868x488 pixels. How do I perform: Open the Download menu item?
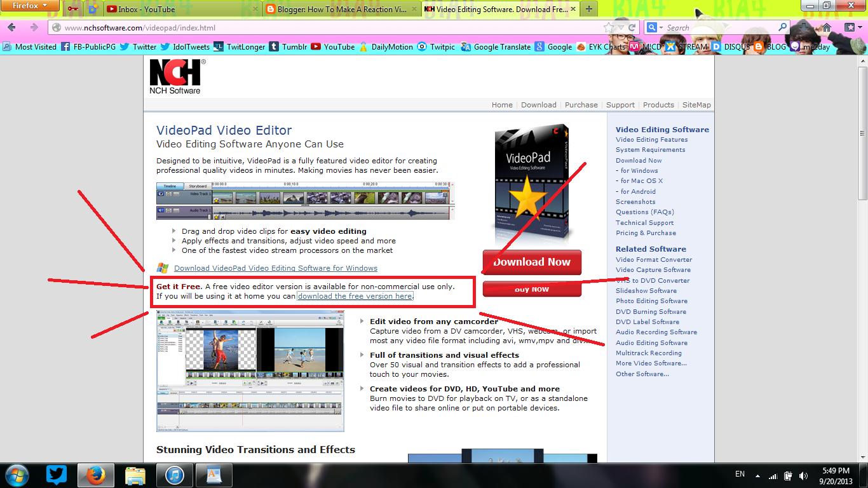(539, 105)
